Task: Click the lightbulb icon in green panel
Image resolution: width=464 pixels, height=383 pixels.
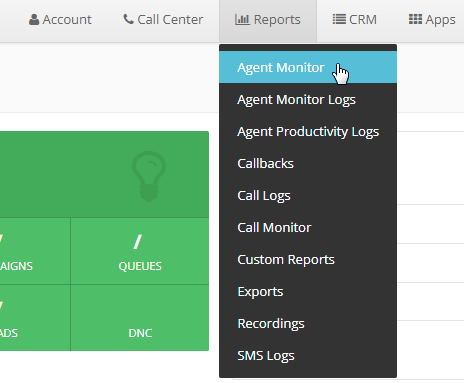Action: click(x=149, y=176)
